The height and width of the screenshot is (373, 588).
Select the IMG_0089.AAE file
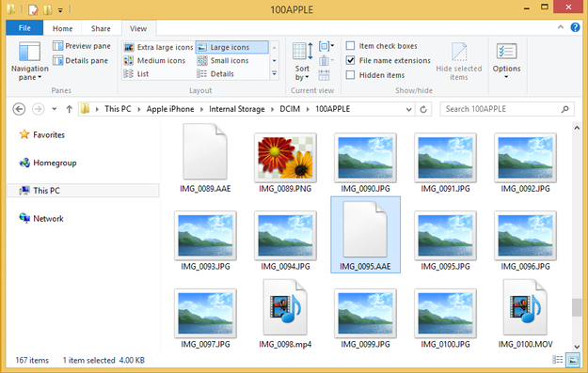[205, 159]
